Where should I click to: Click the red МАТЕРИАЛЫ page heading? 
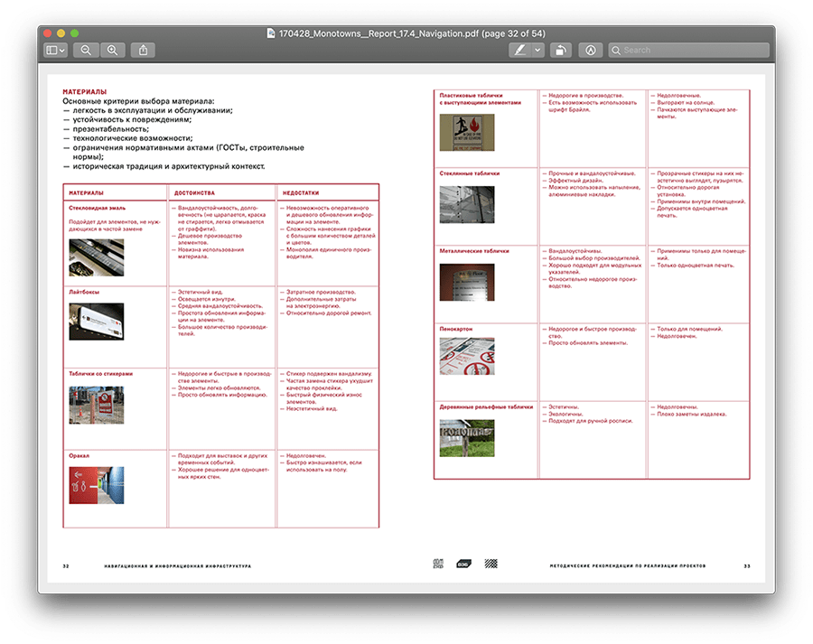pyautogui.click(x=85, y=92)
